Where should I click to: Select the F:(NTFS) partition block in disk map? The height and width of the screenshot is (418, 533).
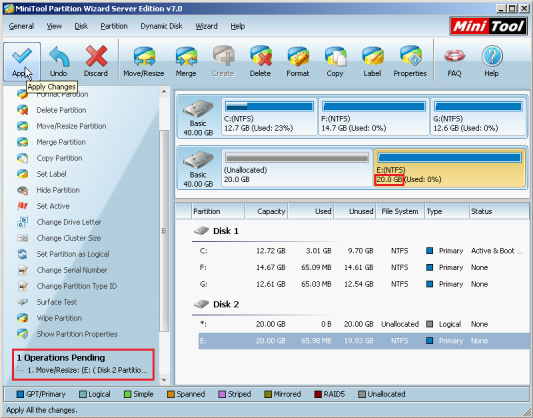374,117
